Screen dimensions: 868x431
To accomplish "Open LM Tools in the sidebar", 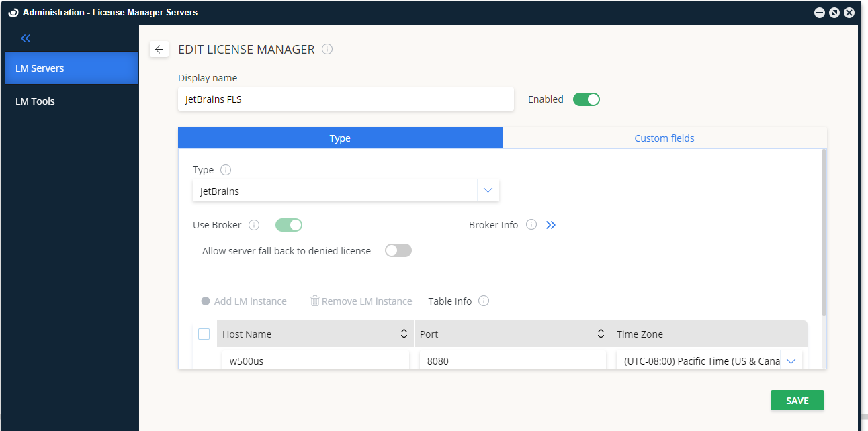I will pos(36,101).
